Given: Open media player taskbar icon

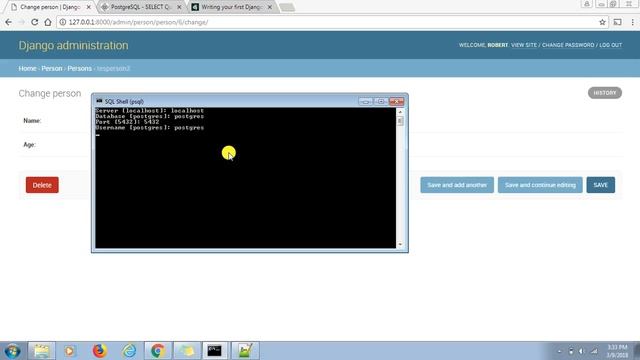Looking at the screenshot, I should click(x=69, y=351).
